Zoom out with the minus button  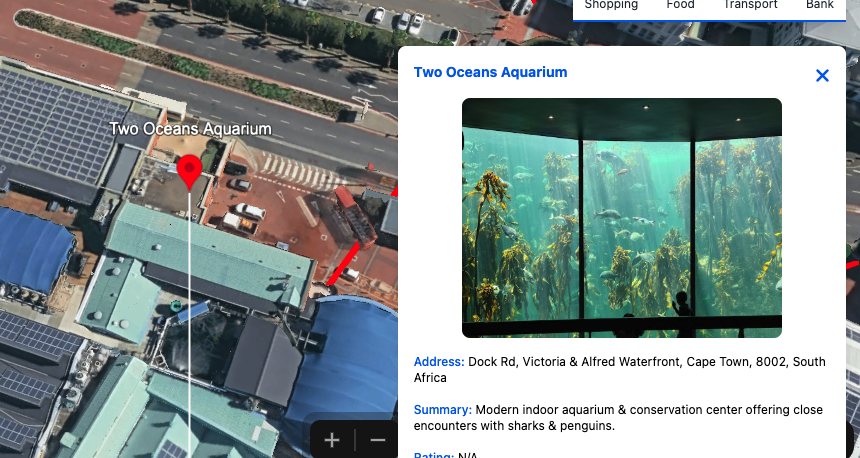click(377, 440)
